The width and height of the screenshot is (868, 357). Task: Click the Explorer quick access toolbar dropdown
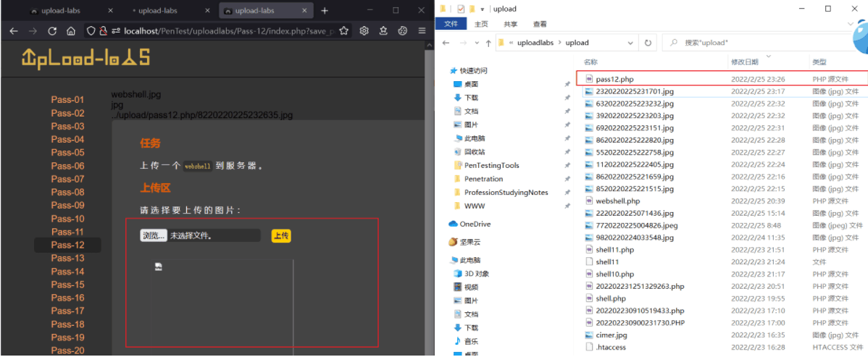(482, 9)
